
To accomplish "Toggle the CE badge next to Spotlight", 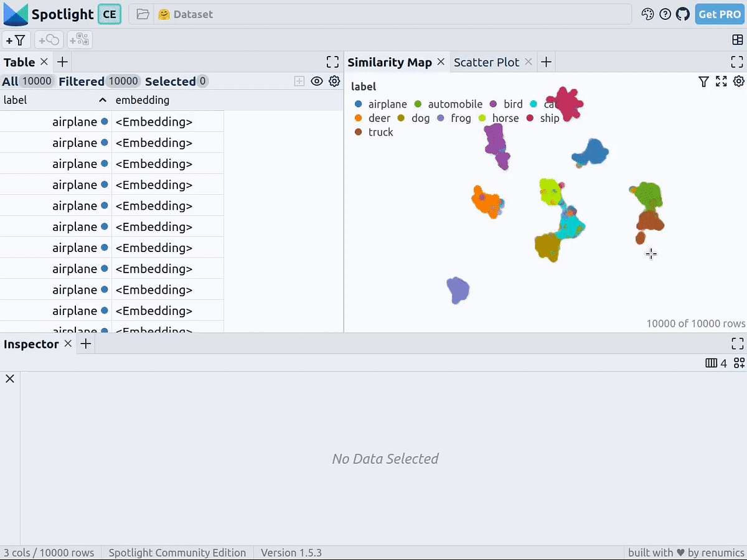I will coord(110,14).
